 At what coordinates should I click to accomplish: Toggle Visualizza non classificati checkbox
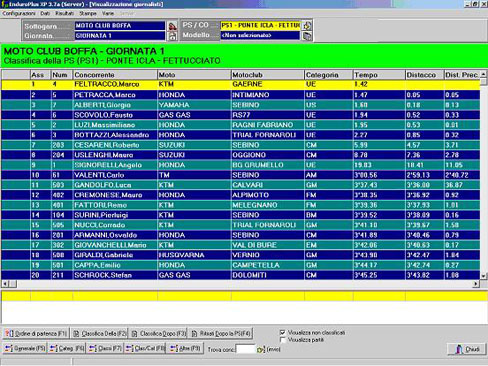(x=283, y=332)
